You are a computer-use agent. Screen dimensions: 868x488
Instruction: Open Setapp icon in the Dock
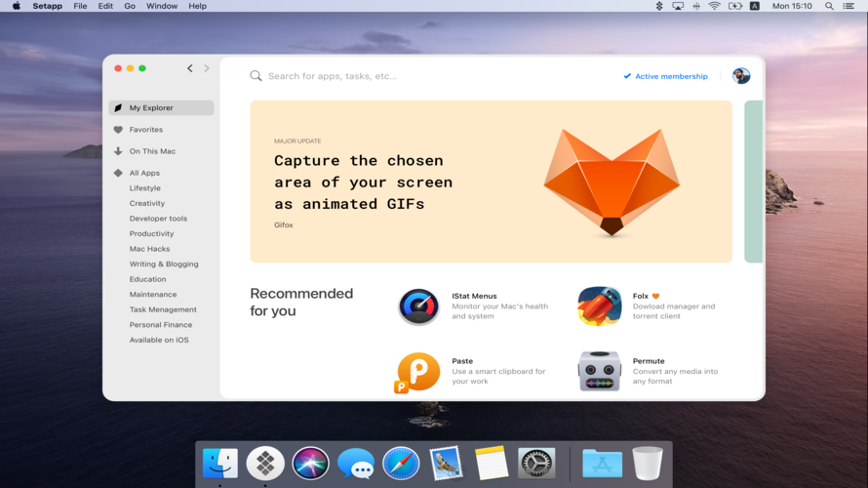tap(265, 463)
